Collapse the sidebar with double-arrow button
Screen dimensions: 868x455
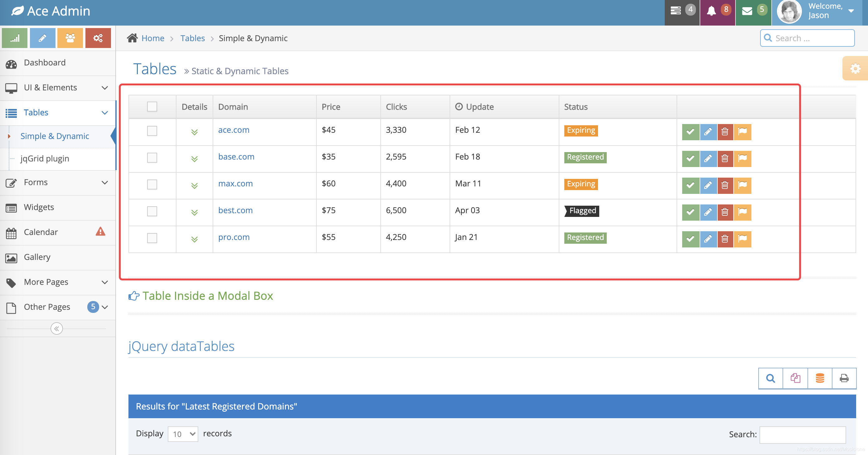tap(57, 328)
